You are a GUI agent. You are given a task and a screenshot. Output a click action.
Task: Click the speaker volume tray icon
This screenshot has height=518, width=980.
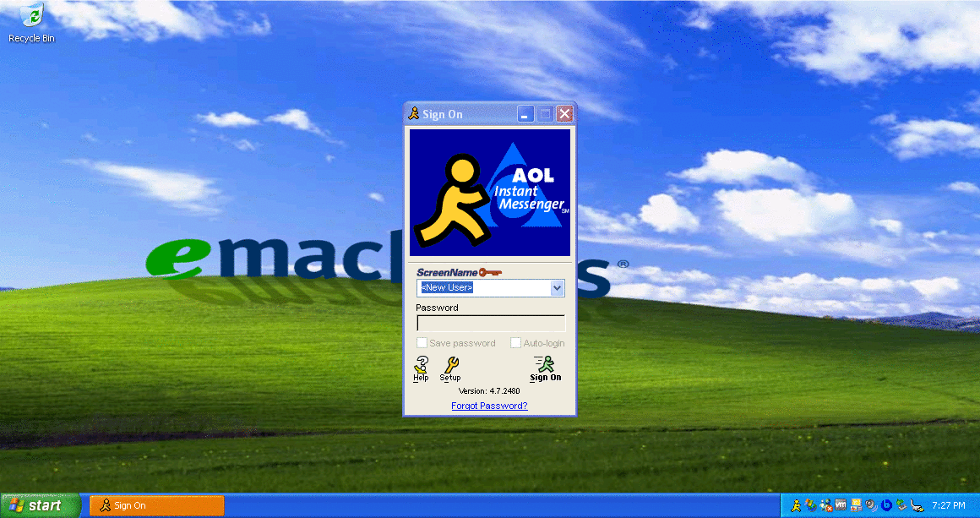[x=870, y=505]
